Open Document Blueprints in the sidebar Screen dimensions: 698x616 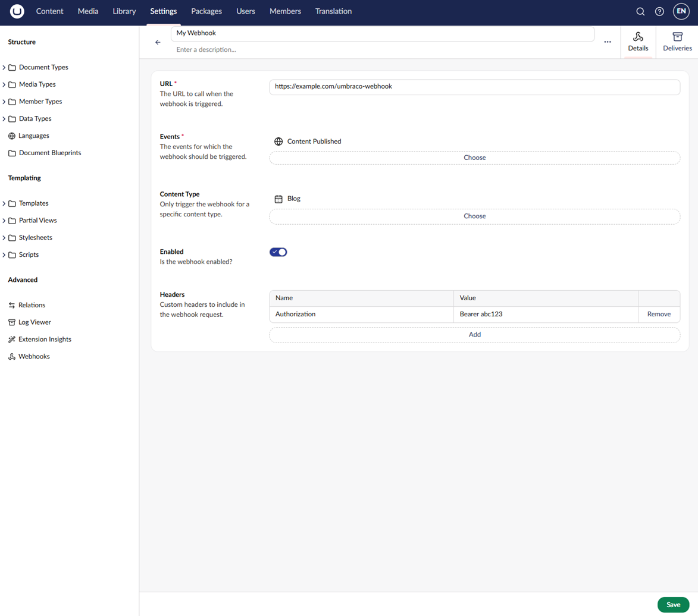click(x=50, y=153)
